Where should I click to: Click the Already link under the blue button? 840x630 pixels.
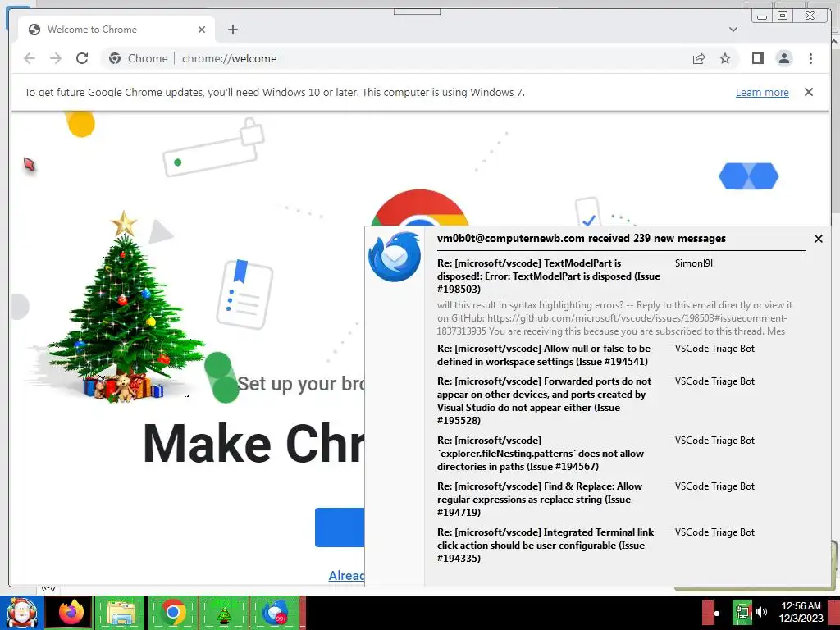pos(346,575)
